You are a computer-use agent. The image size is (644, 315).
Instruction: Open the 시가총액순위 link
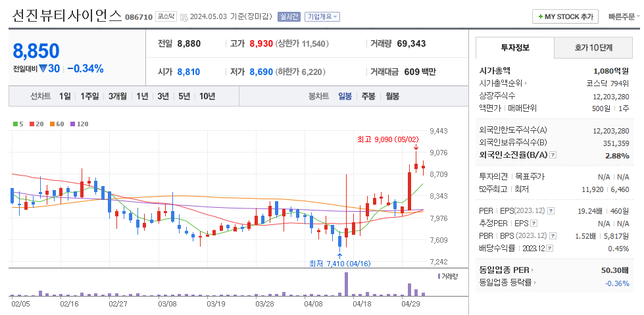pyautogui.click(x=501, y=84)
